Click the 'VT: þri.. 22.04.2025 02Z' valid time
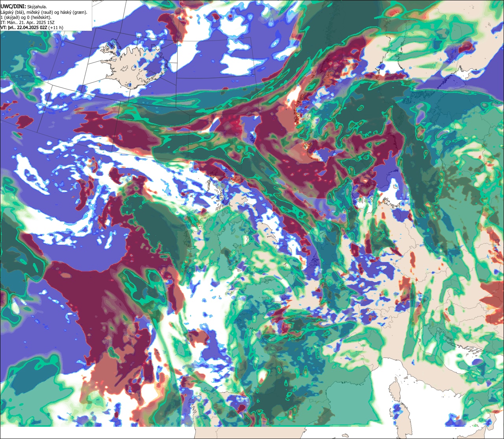Viewport: 504px width, 439px height. [24, 28]
